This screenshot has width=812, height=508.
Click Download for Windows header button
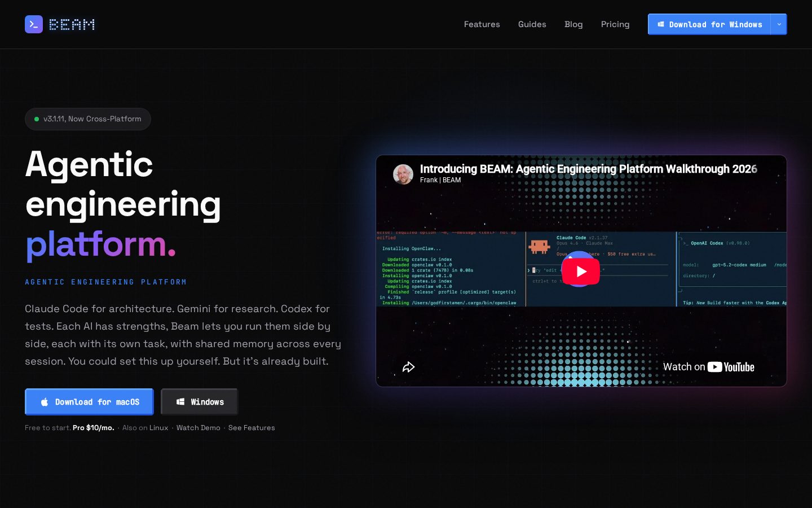coord(709,24)
